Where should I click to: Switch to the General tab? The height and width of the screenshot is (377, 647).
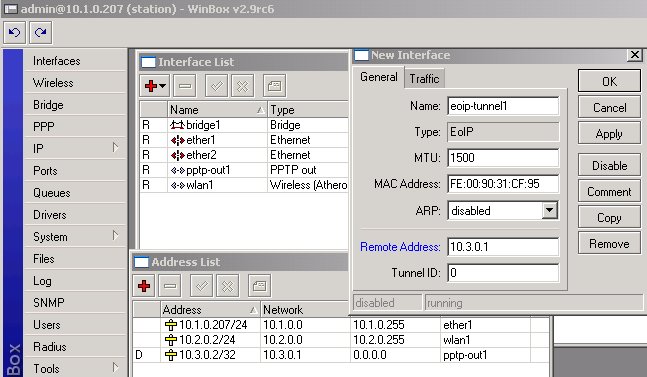coord(379,77)
